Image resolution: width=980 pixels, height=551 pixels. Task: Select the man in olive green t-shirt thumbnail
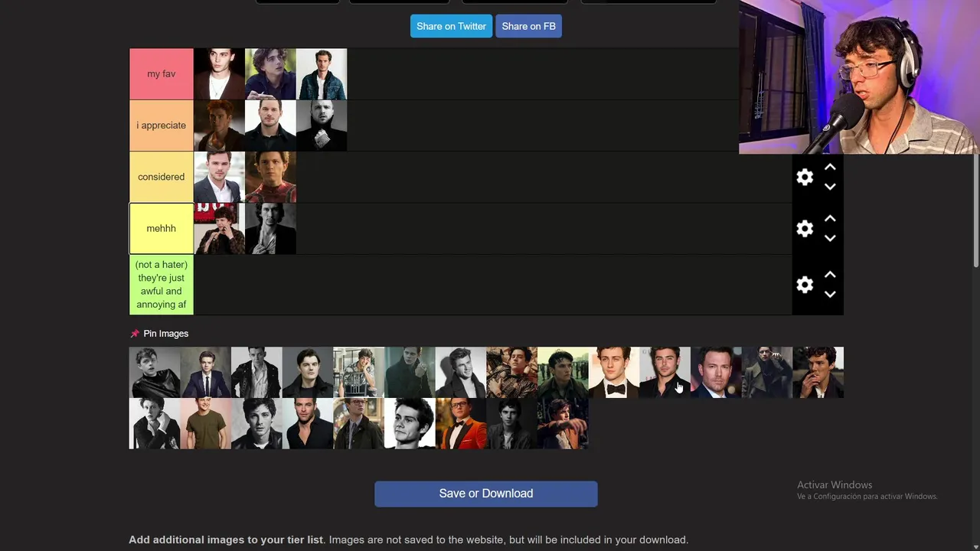(206, 423)
